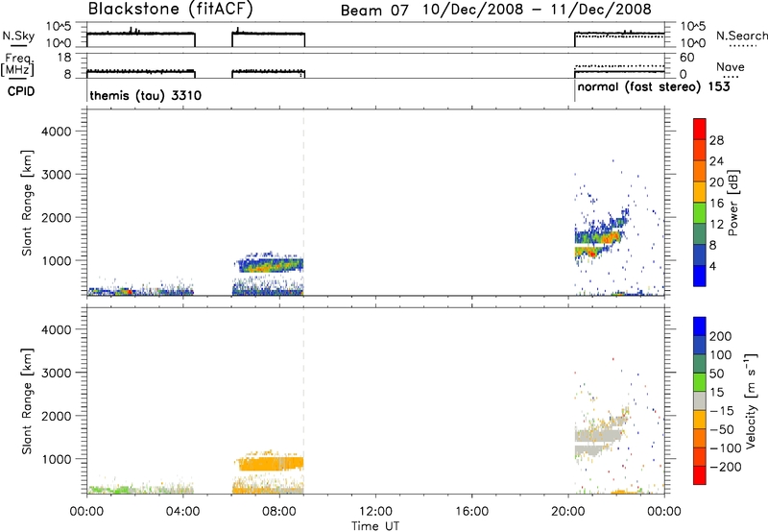Image resolution: width=768 pixels, height=532 pixels.
Task: Click the 'Velocity [m s-1]' color bar label
Action: (x=750, y=400)
